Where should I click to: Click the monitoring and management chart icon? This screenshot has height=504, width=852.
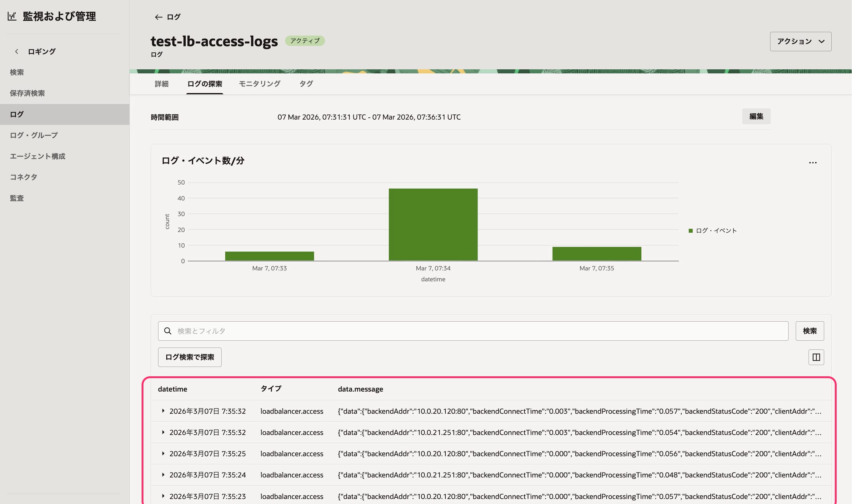click(x=12, y=16)
